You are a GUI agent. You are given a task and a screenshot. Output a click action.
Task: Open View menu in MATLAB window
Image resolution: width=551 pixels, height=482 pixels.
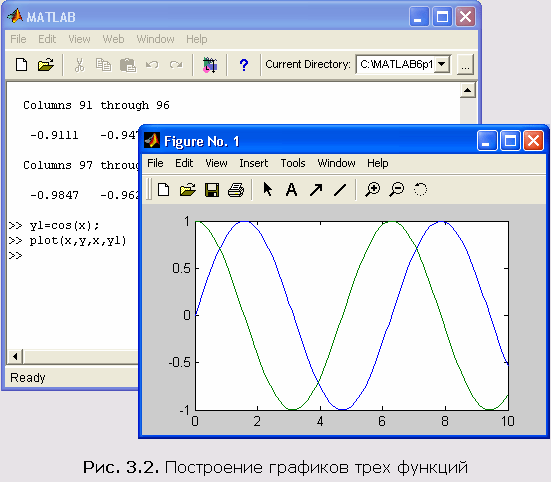pyautogui.click(x=79, y=39)
